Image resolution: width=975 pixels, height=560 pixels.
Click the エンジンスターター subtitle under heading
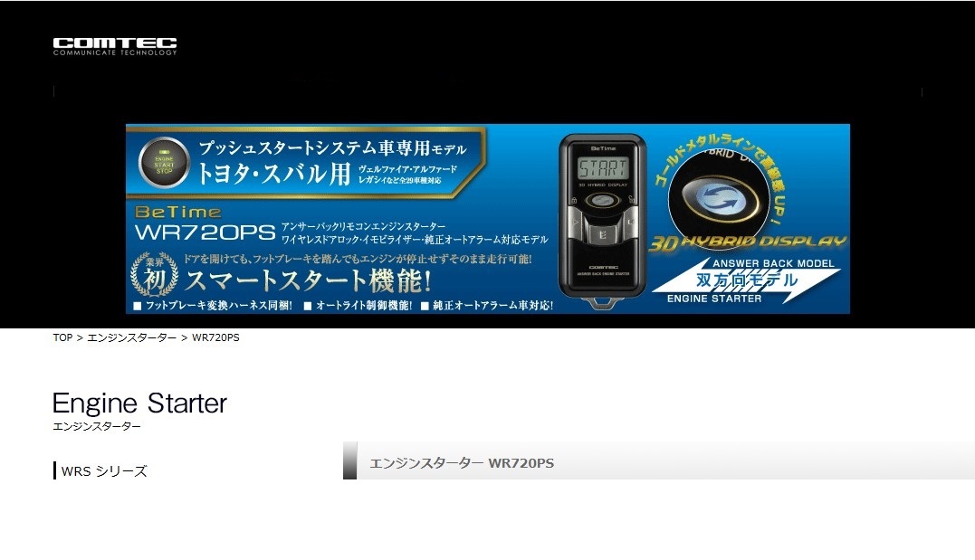click(x=97, y=426)
